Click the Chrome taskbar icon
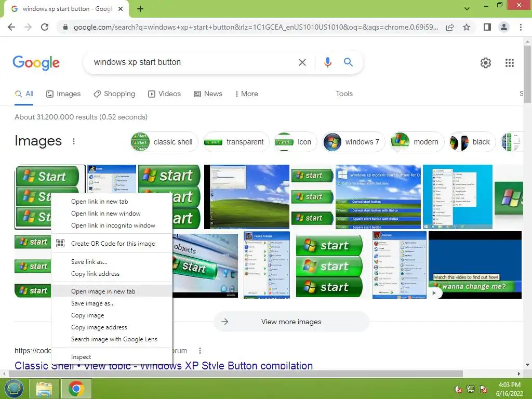The image size is (532, 399). point(76,389)
